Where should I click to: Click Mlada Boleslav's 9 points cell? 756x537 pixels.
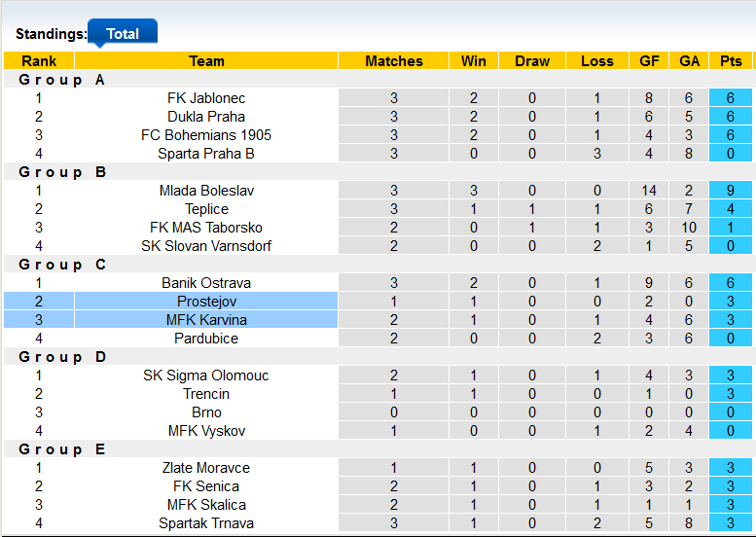730,191
